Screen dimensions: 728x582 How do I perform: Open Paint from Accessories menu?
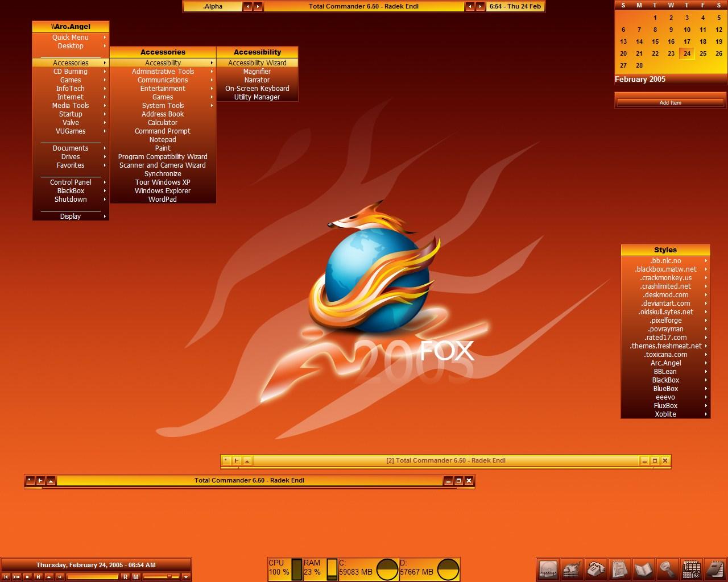tap(163, 148)
